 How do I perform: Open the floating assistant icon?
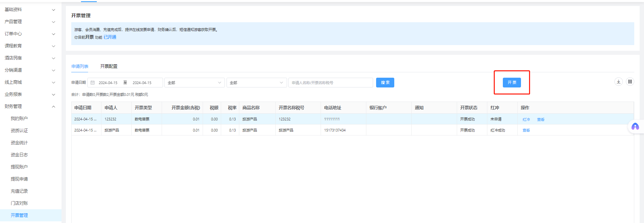[635, 127]
